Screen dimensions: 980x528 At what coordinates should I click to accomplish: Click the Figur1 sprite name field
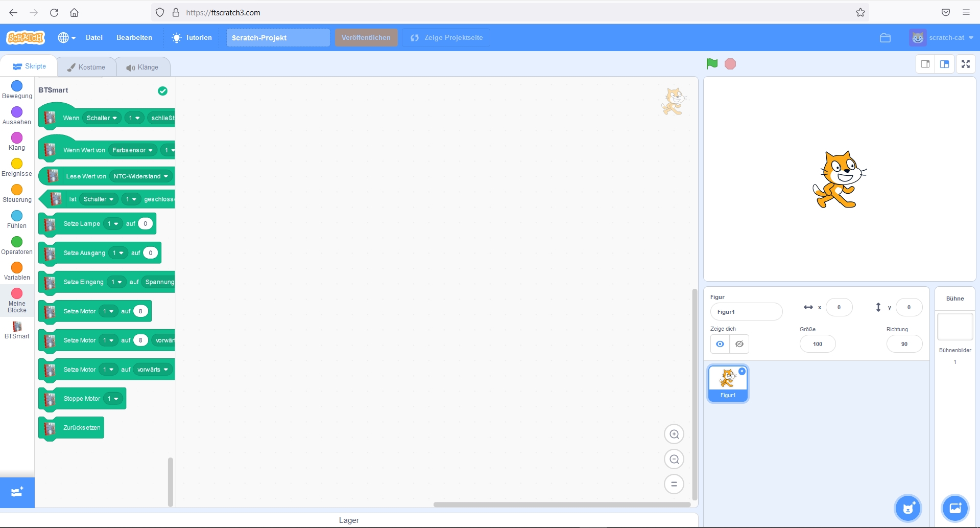[746, 312]
